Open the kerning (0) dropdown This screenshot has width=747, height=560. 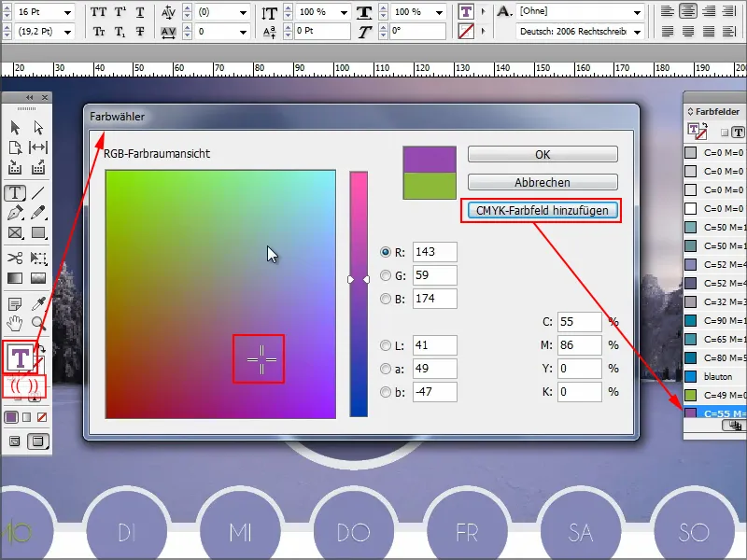coord(243,12)
